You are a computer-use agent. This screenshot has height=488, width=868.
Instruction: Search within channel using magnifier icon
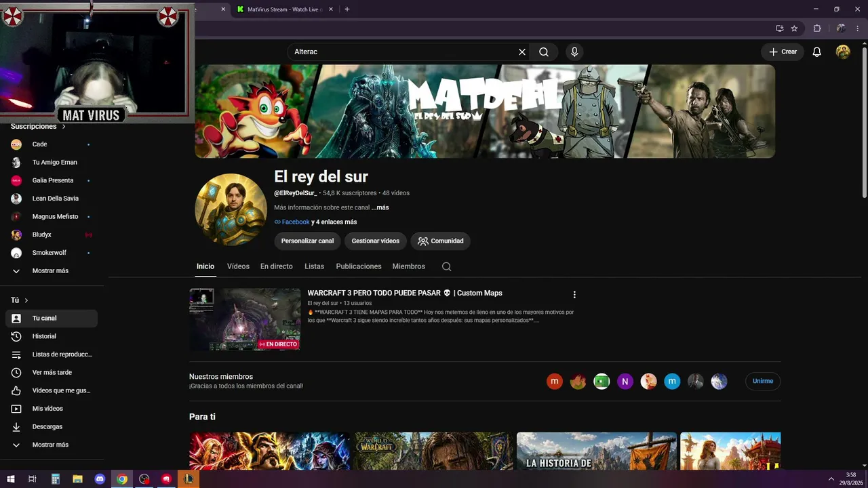point(446,266)
